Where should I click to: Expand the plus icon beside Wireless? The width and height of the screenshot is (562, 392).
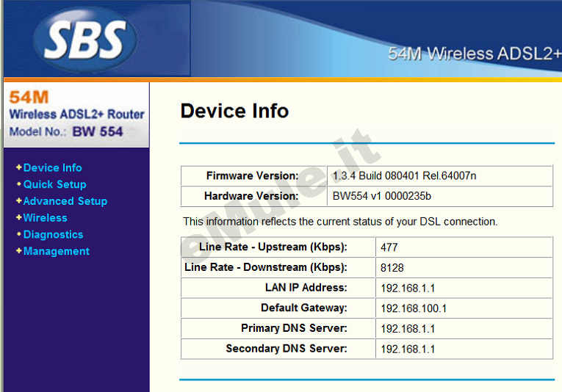pos(19,217)
